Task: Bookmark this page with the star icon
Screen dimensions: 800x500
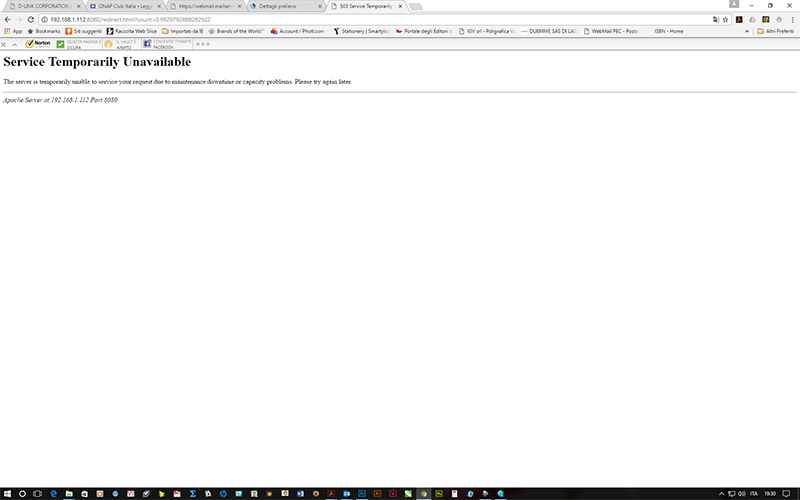Action: coord(725,19)
